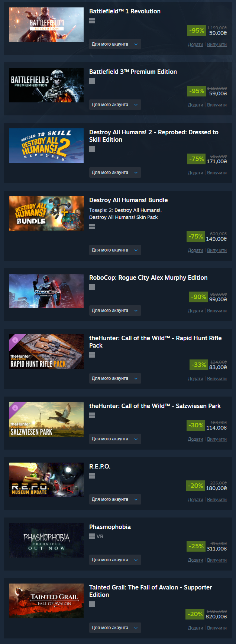Click the Додати link for Salzwiesen Park

click(x=195, y=439)
